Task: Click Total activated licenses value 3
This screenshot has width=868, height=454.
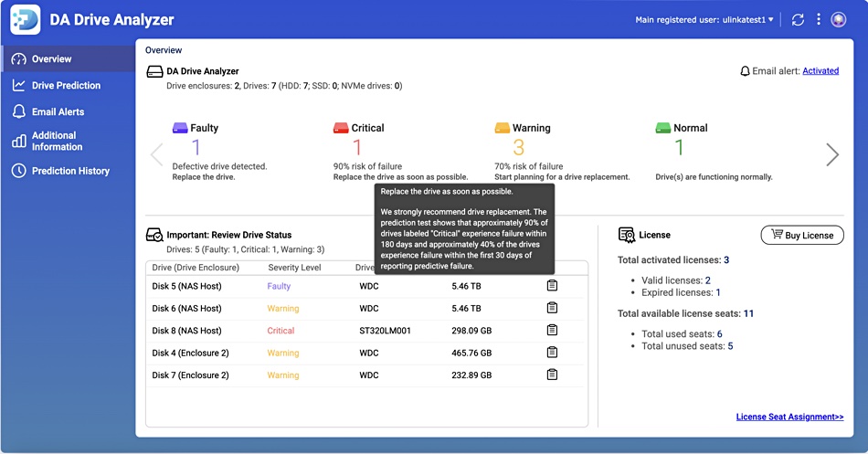Action: point(726,259)
